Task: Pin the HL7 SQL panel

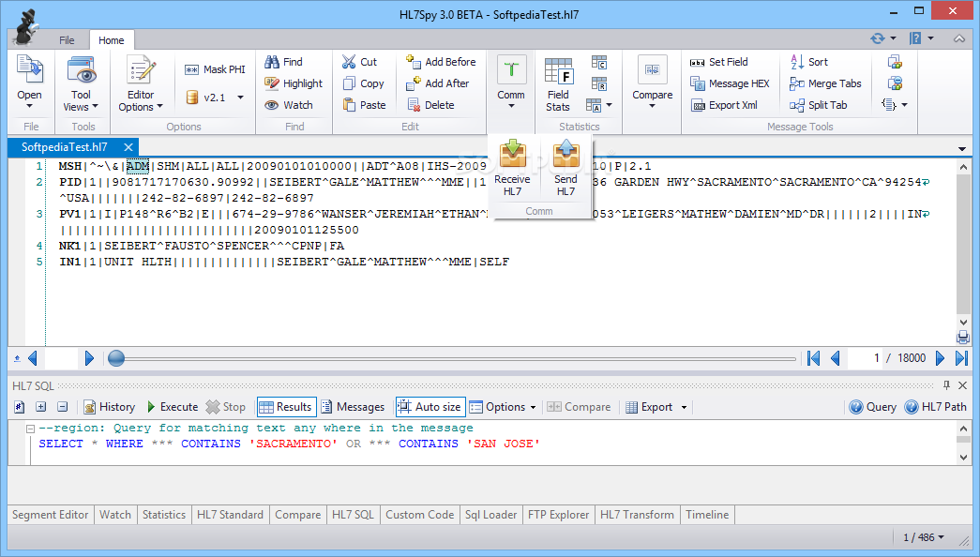Action: point(946,385)
